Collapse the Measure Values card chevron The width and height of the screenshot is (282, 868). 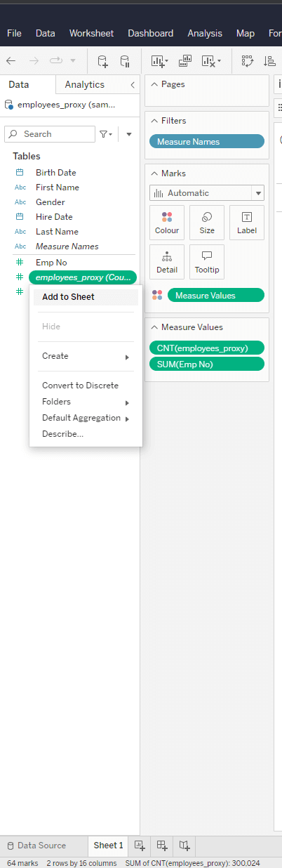[153, 327]
